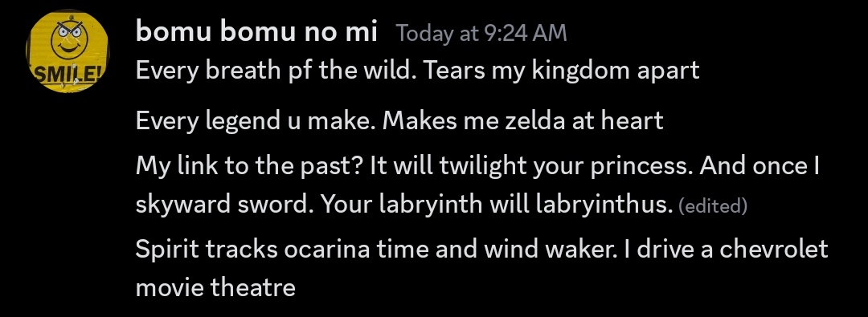Image resolution: width=868 pixels, height=317 pixels.
Task: Select the message Every legend u make
Action: pos(399,120)
